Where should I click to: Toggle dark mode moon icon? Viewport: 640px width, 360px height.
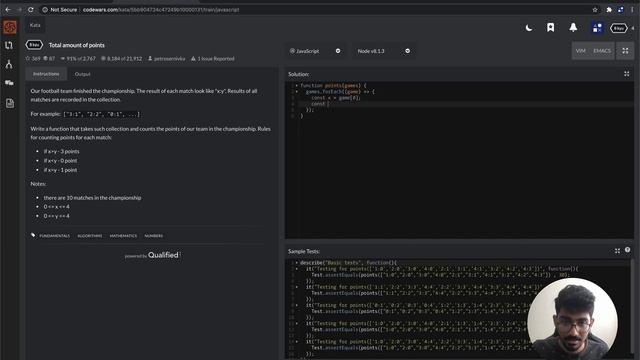click(529, 28)
